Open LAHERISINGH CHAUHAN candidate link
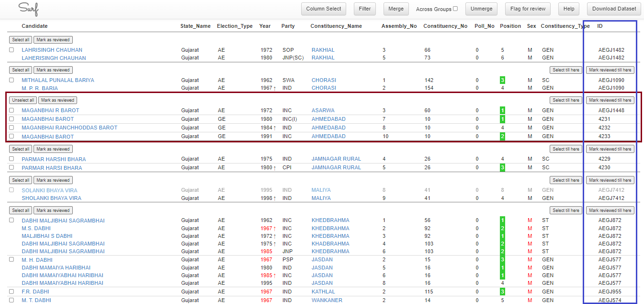644x304 pixels. pos(54,58)
